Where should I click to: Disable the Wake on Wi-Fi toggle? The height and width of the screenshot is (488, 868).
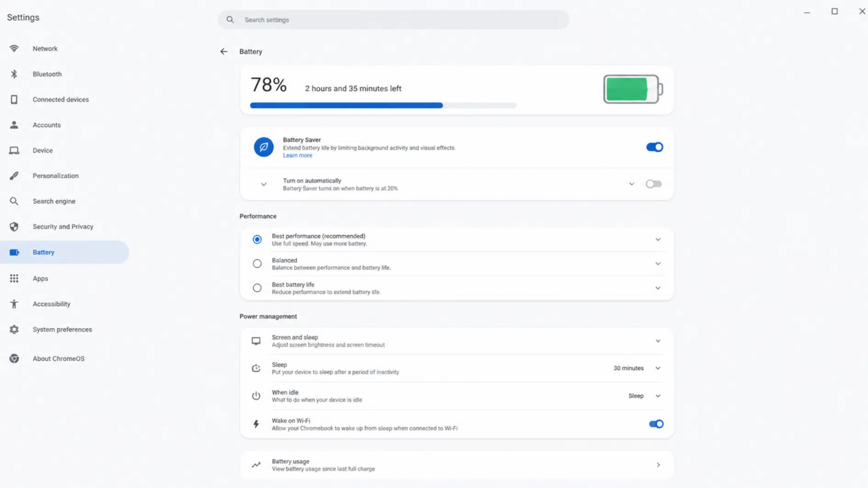point(656,424)
